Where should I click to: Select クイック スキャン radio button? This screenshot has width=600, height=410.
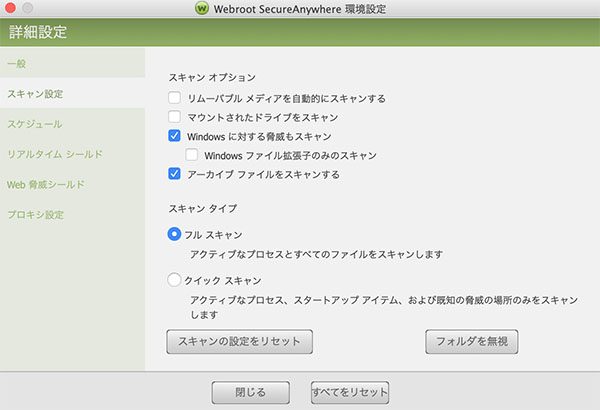(174, 280)
